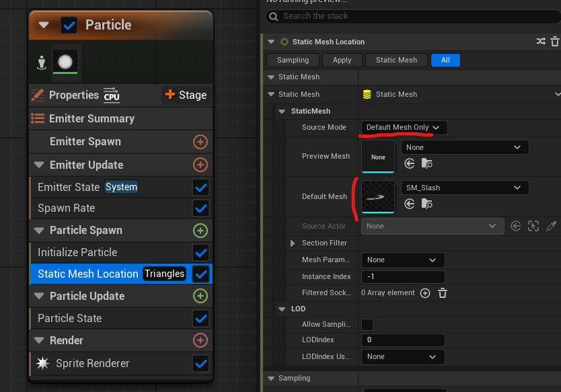Image resolution: width=561 pixels, height=392 pixels.
Task: Browse to SM_Slash asset in Content Browser
Action: point(427,204)
